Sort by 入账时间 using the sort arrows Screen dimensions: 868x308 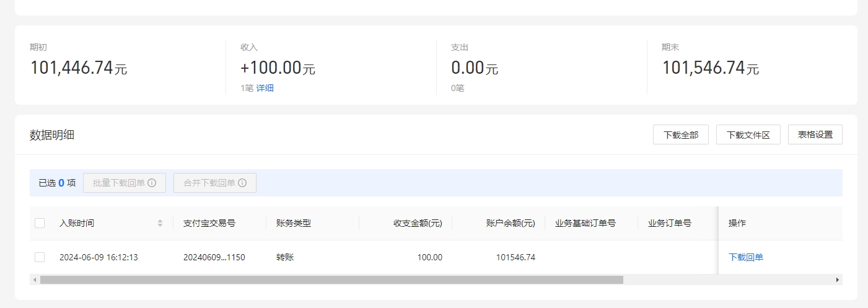[160, 223]
